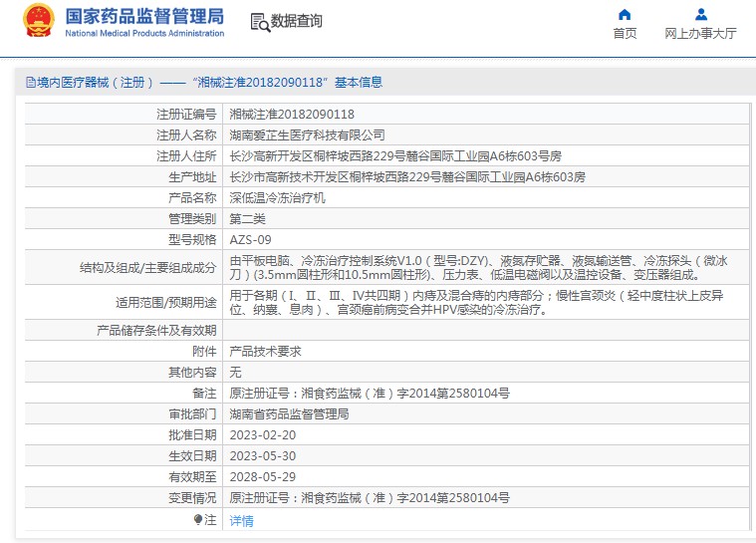Click the 批准日期 row label

click(192, 435)
